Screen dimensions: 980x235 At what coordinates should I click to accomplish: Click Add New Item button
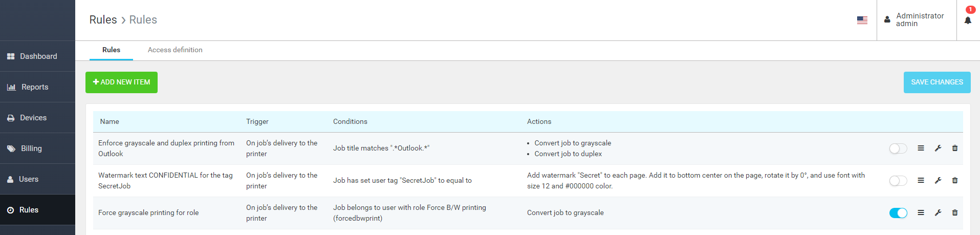pos(121,82)
